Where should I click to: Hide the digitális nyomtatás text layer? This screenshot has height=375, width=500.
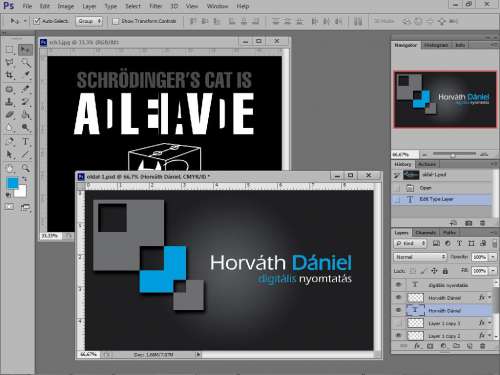398,285
